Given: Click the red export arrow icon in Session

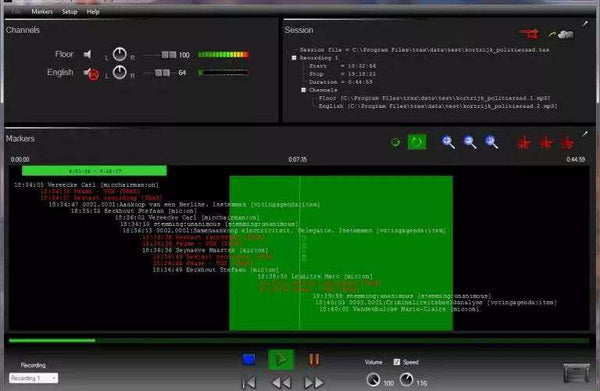Looking at the screenshot, I should coord(529,34).
